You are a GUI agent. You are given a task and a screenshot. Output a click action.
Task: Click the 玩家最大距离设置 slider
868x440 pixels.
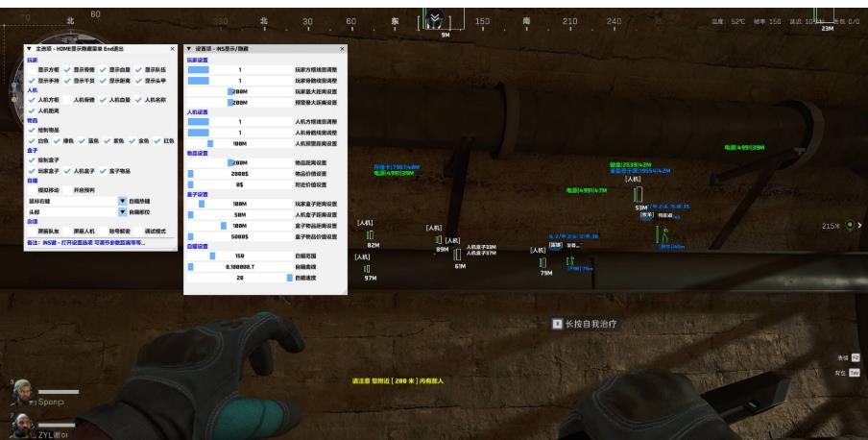(x=240, y=91)
